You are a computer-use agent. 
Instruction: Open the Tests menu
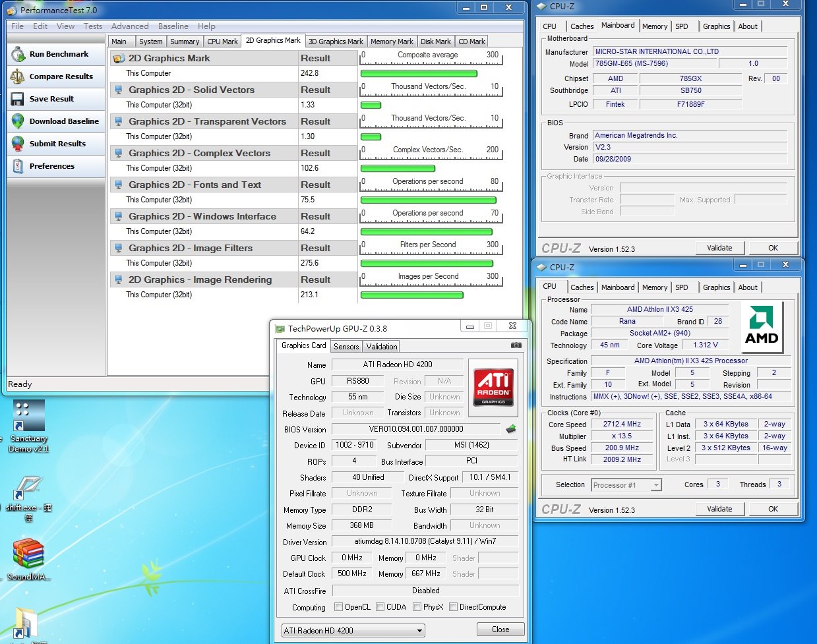pos(93,26)
